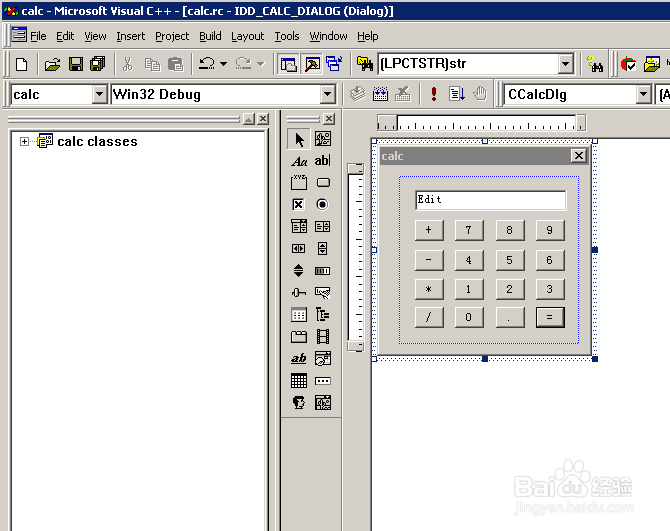The height and width of the screenshot is (531, 670).
Task: Toggle the Output window icon
Action: [x=312, y=65]
